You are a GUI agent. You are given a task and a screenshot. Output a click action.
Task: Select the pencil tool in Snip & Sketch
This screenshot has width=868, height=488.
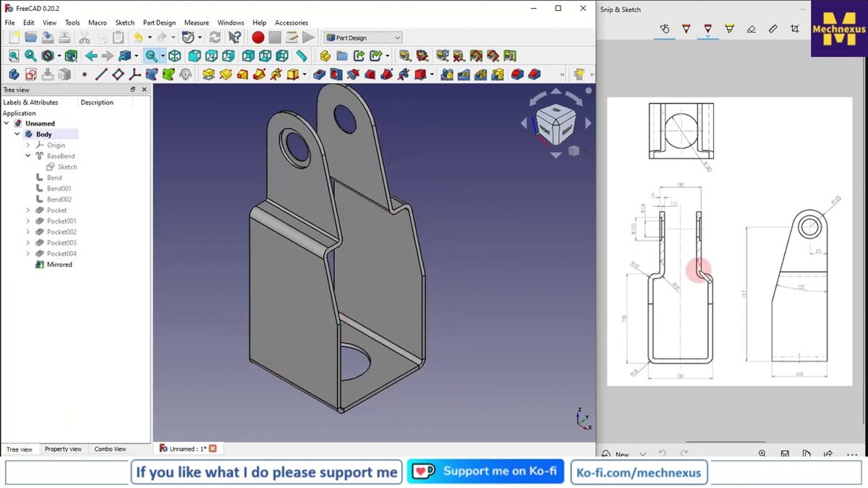(707, 29)
